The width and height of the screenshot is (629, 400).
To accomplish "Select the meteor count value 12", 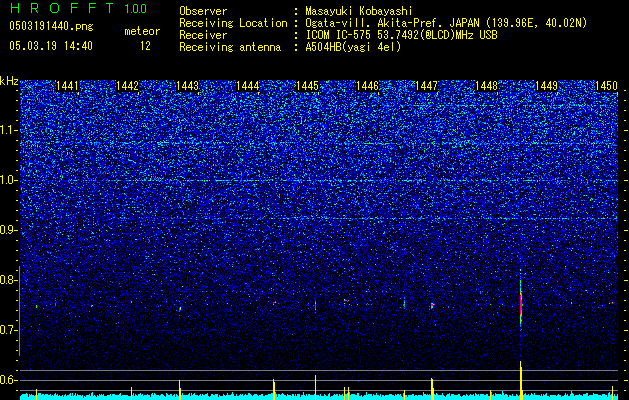I will pos(145,46).
